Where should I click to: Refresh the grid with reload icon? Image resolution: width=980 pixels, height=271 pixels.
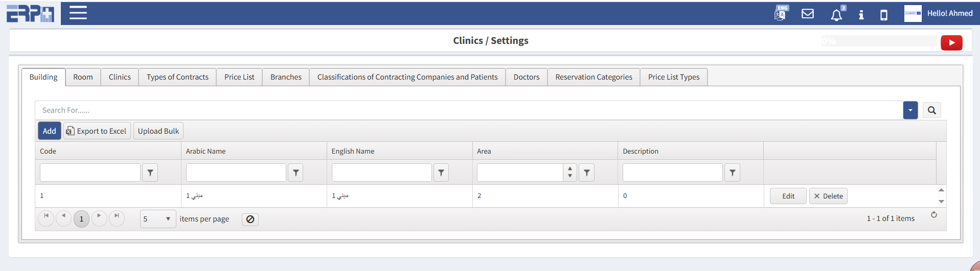point(934,215)
